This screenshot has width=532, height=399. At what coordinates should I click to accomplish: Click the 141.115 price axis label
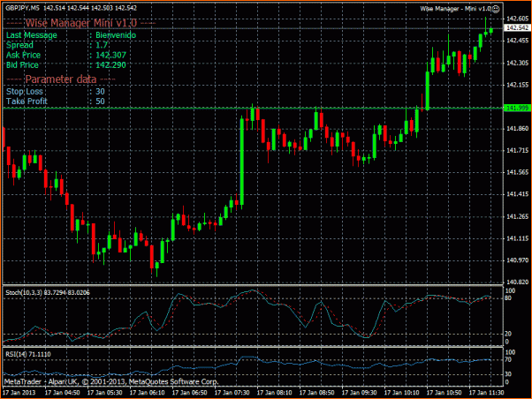click(517, 238)
